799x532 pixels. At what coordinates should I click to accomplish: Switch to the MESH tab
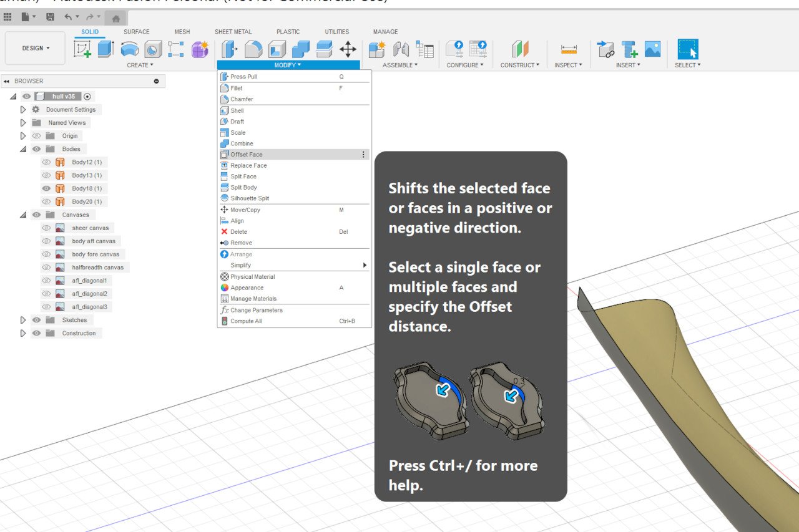[182, 32]
